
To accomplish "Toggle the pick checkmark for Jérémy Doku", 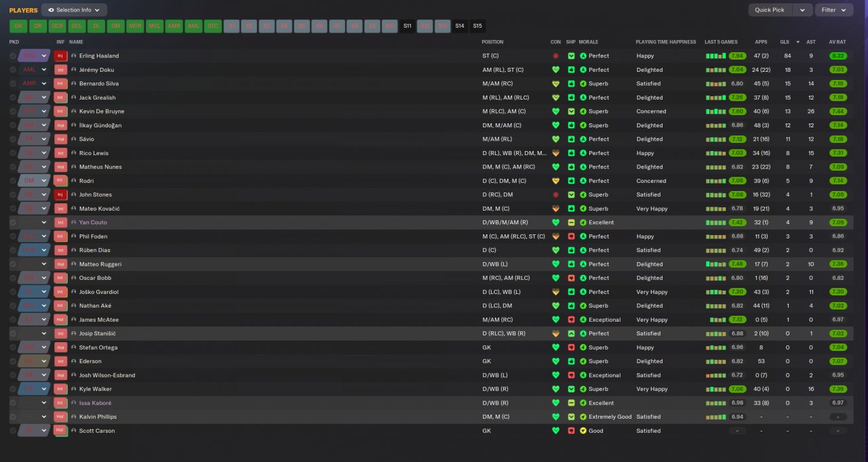I will [13, 70].
